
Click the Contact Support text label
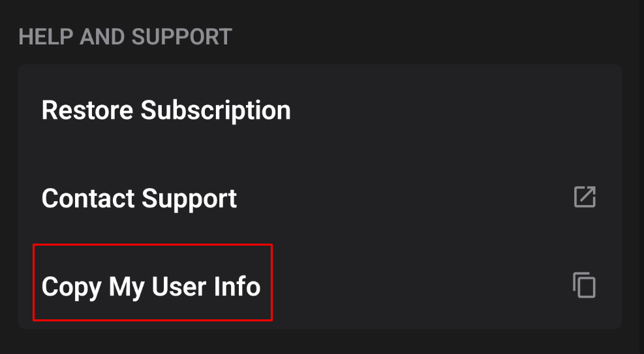[x=139, y=198]
